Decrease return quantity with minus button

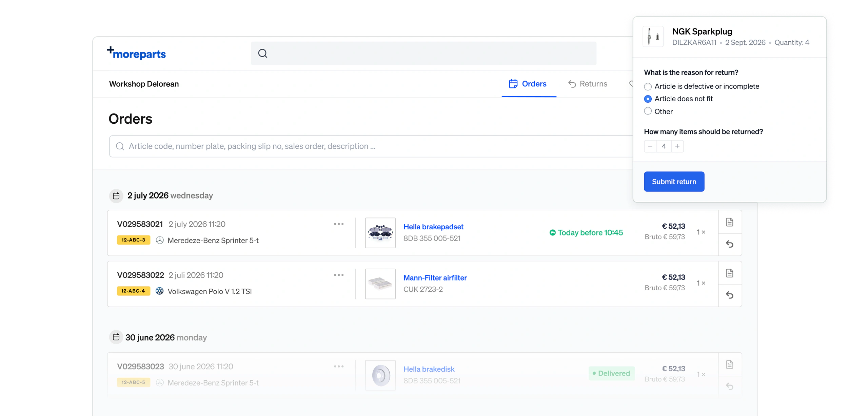coord(650,146)
